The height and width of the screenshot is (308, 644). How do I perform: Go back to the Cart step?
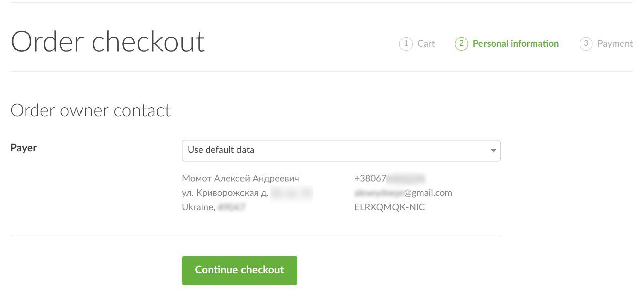(x=426, y=44)
